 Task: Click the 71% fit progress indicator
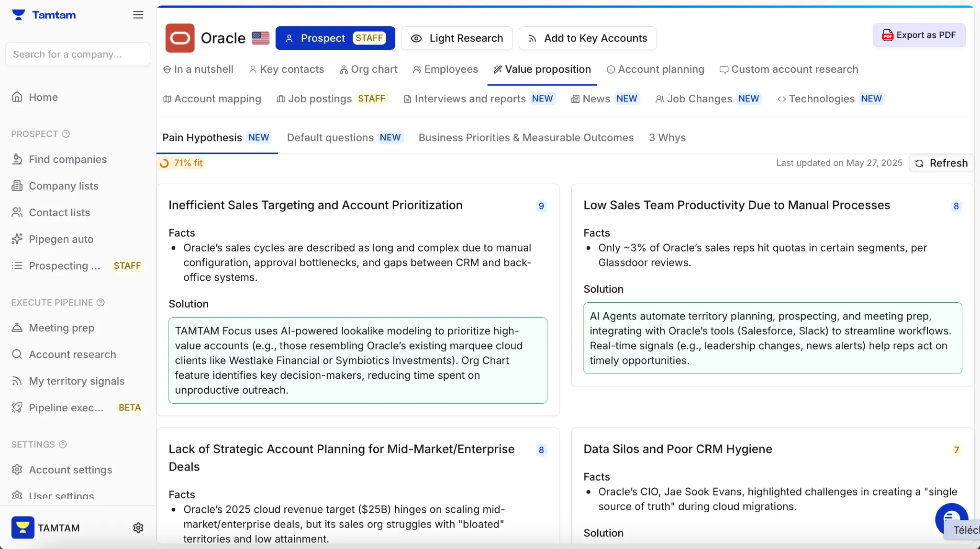tap(181, 163)
